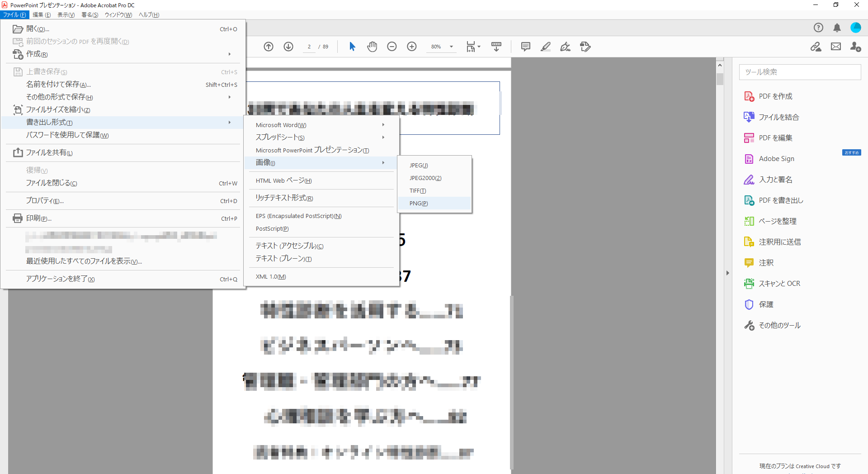Collapse the right tools pane arrow

pyautogui.click(x=727, y=273)
